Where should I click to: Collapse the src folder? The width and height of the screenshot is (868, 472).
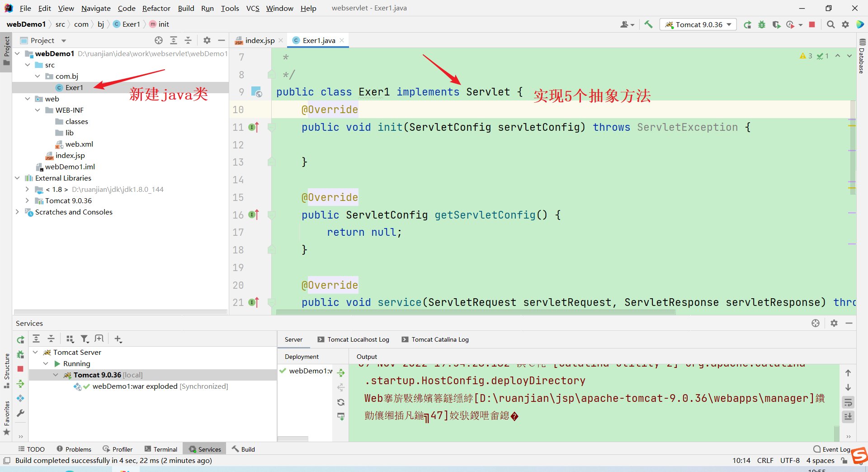pyautogui.click(x=27, y=65)
